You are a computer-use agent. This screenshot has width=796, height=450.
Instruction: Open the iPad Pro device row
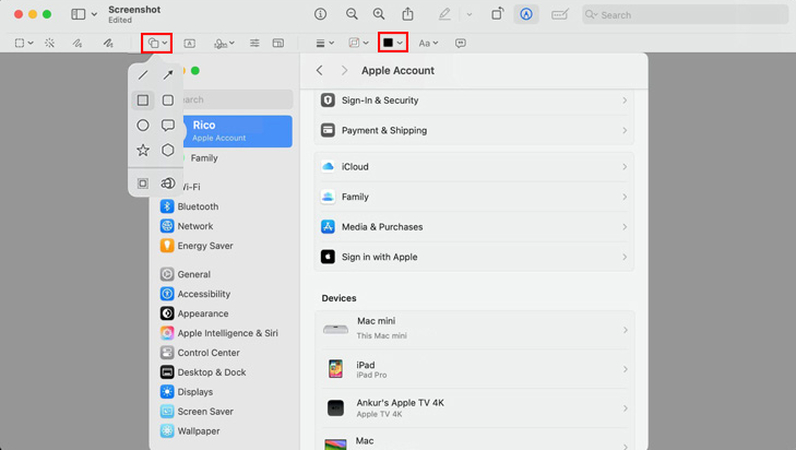[x=474, y=369]
